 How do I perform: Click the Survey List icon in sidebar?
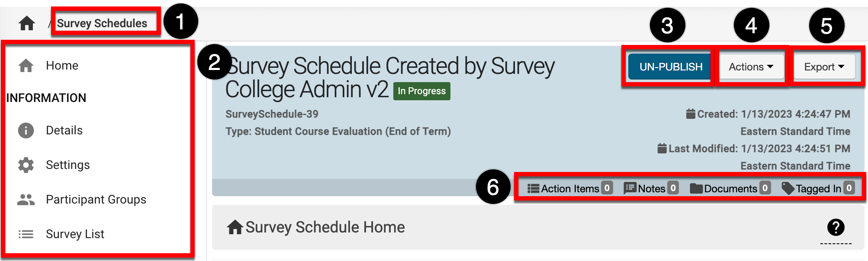pyautogui.click(x=26, y=234)
